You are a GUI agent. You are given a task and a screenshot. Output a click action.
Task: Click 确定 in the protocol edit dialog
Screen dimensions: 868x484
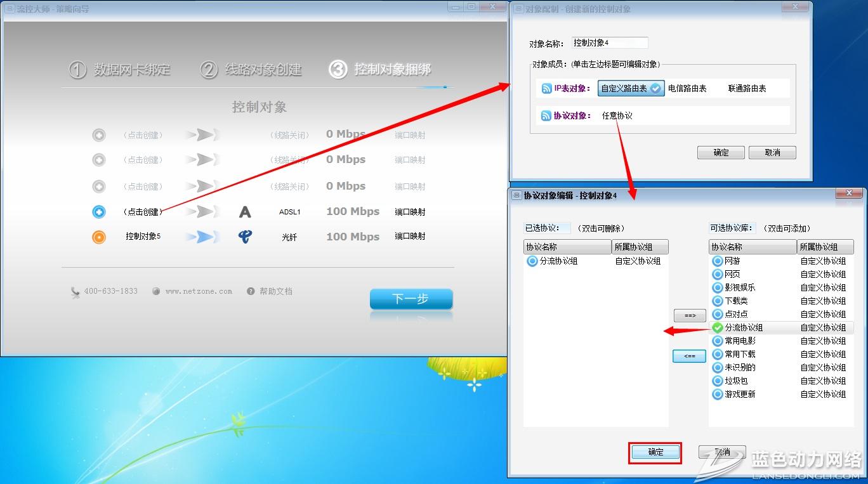[655, 452]
